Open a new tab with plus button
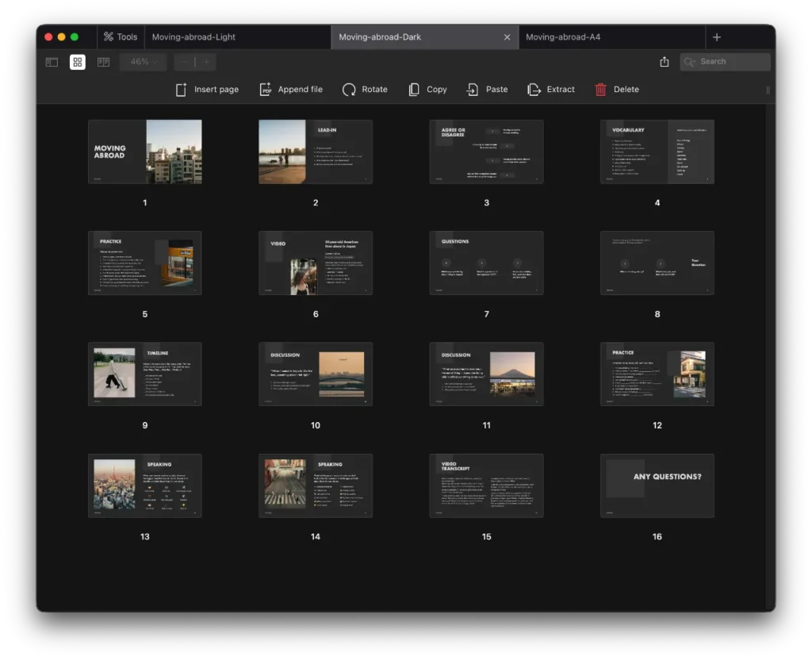Screen dimensions: 812x660 point(717,37)
